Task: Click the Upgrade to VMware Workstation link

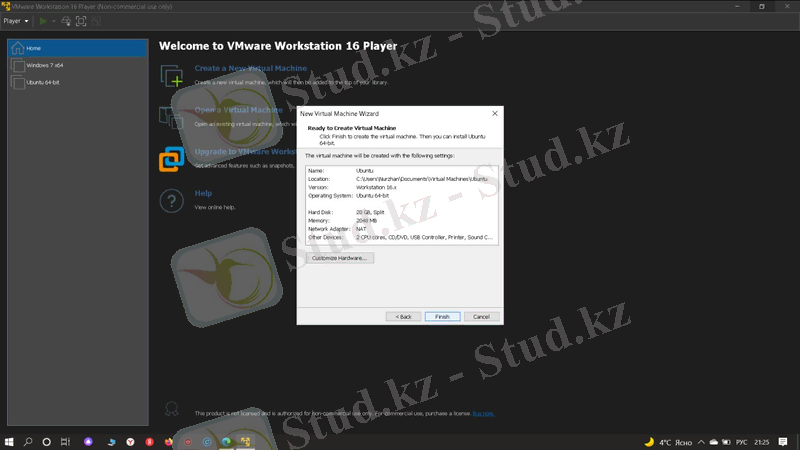Action: click(x=245, y=152)
